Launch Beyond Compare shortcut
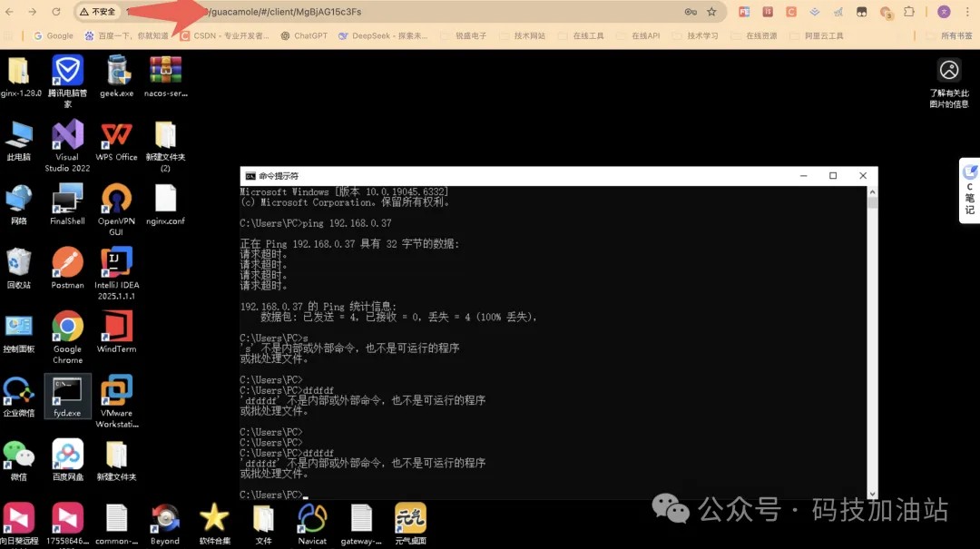980x549 pixels. tap(165, 524)
